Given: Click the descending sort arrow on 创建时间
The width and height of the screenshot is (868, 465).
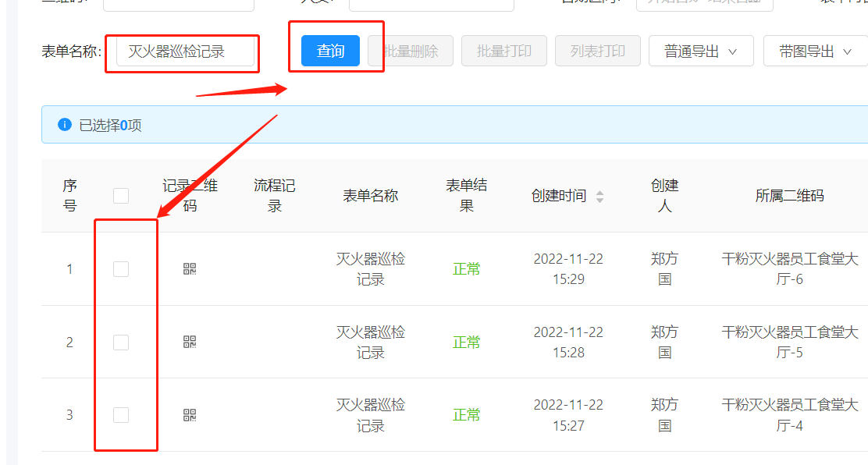Looking at the screenshot, I should 599,200.
